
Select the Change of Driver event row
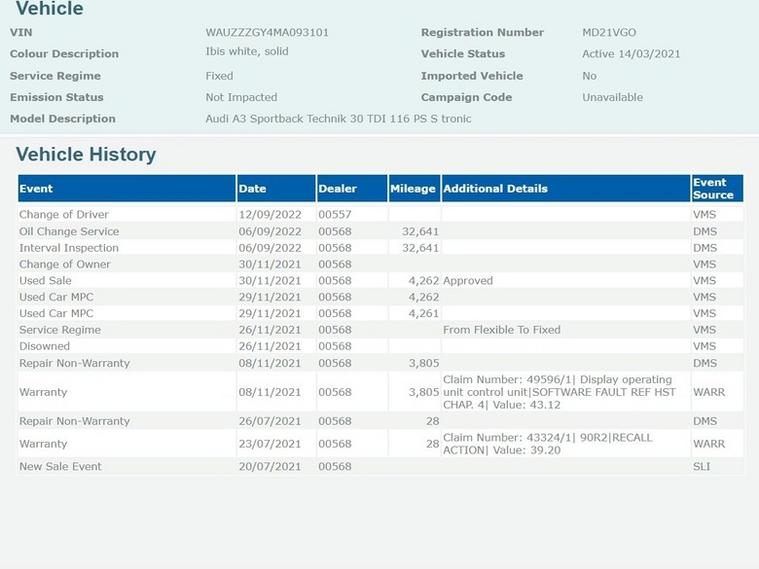(x=64, y=214)
